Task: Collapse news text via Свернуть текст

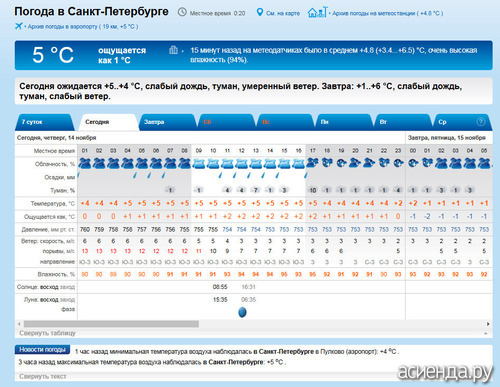Action: (x=43, y=376)
